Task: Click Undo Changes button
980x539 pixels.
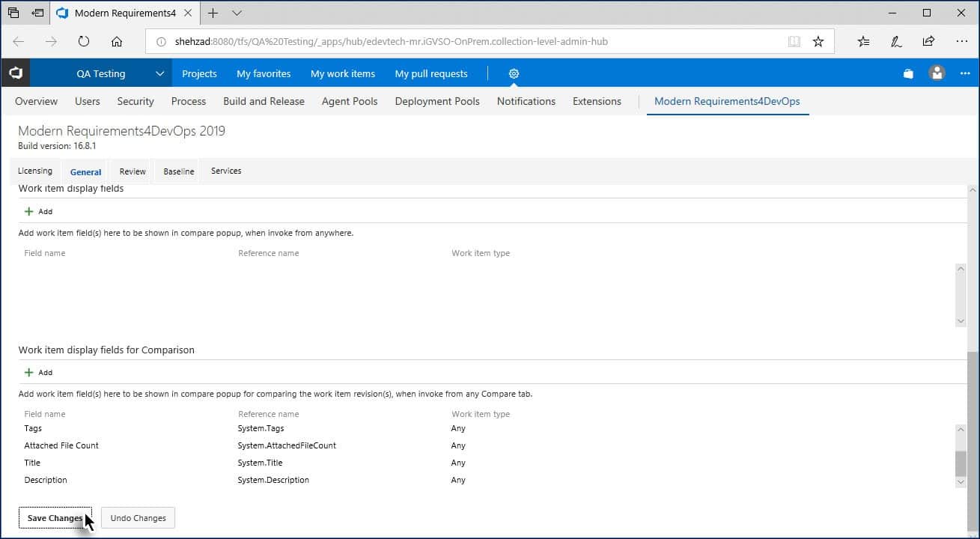Action: [138, 518]
